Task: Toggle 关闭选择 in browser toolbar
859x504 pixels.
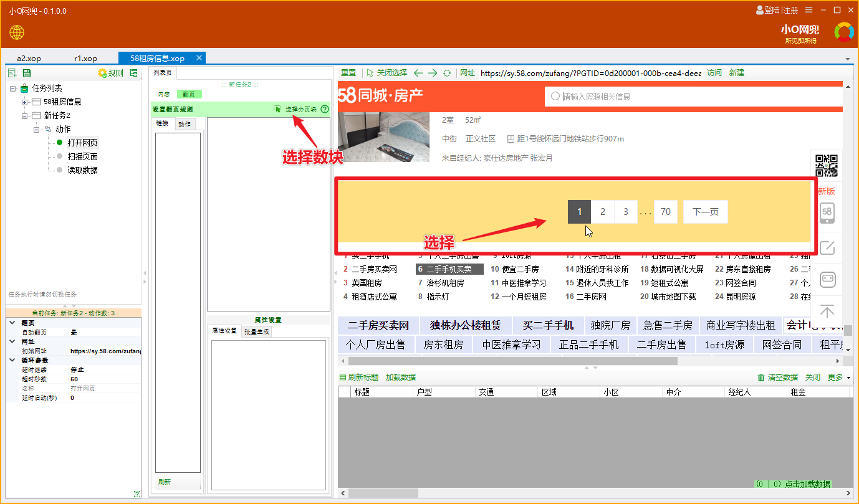Action: [x=386, y=73]
